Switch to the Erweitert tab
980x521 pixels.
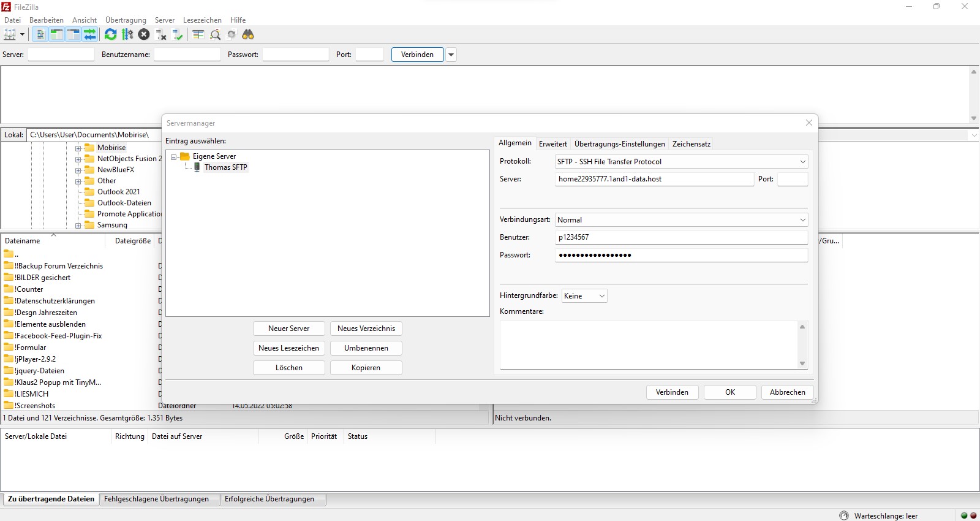552,144
